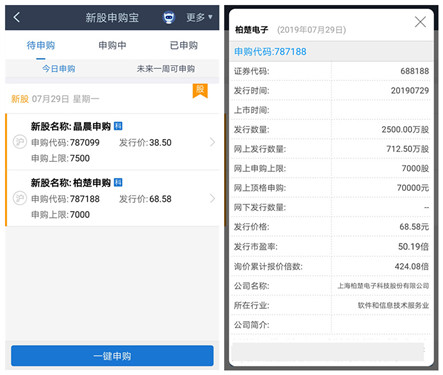Click 发行时间 value 20190729
443x375 pixels.
(410, 91)
